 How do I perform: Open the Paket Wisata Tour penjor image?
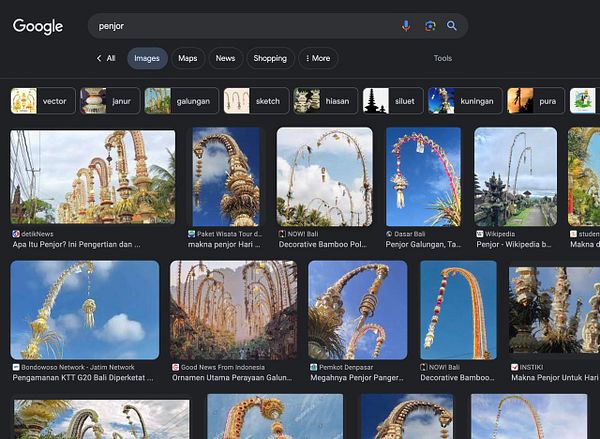[x=226, y=176]
